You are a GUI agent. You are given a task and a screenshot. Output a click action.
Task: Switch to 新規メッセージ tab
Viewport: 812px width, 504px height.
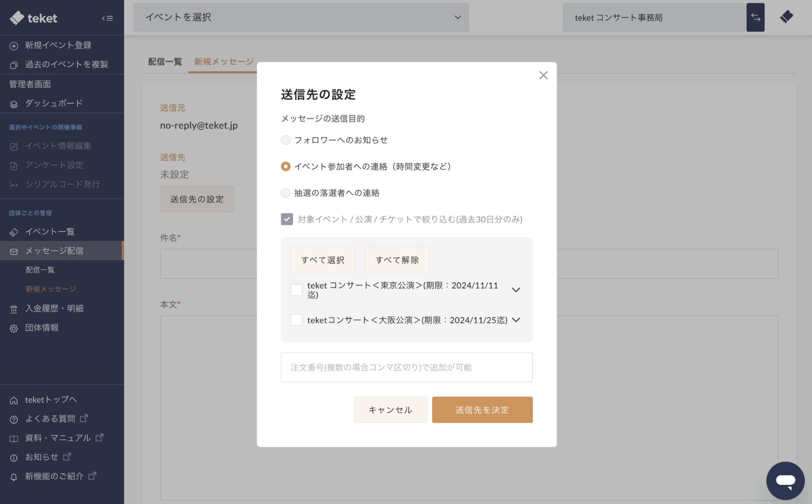pyautogui.click(x=224, y=62)
